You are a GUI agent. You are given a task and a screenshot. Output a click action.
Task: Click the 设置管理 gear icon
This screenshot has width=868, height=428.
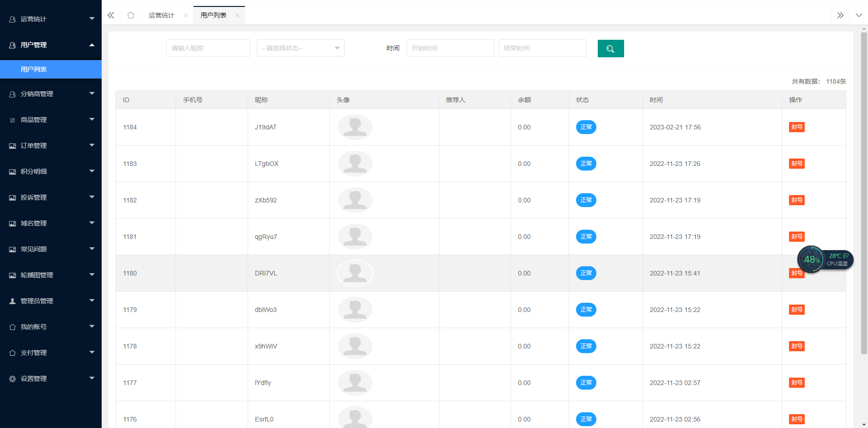12,379
